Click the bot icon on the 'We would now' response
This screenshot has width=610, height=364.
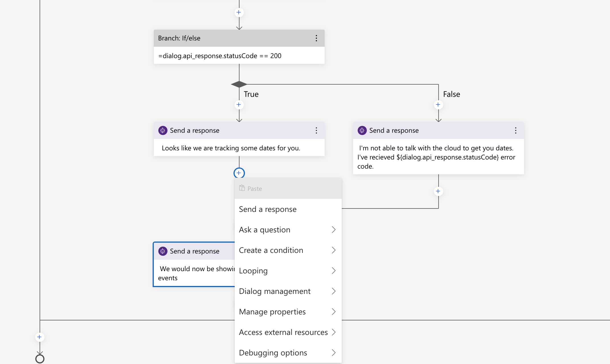[163, 251]
